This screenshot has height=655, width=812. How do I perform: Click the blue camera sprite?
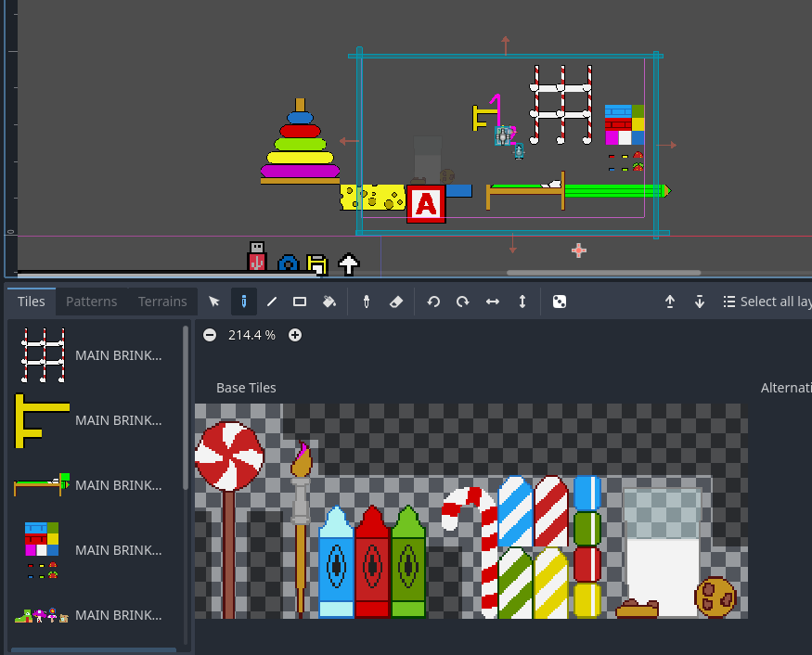coord(289,263)
